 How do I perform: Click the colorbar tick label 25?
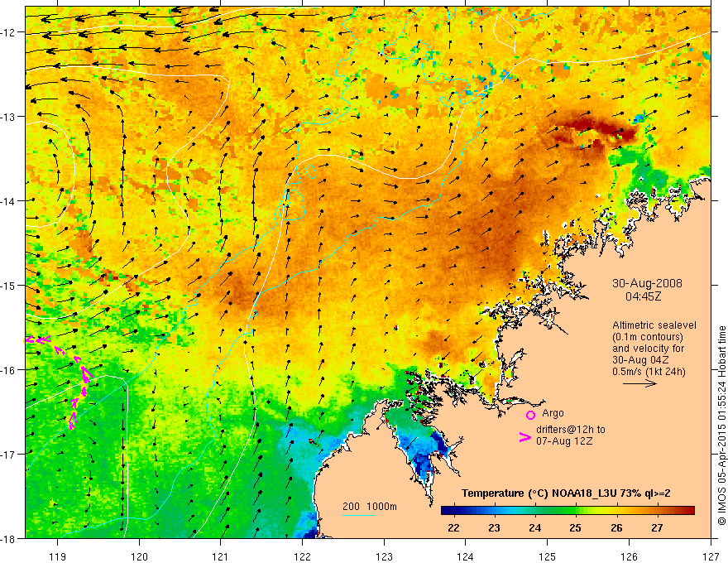(576, 527)
